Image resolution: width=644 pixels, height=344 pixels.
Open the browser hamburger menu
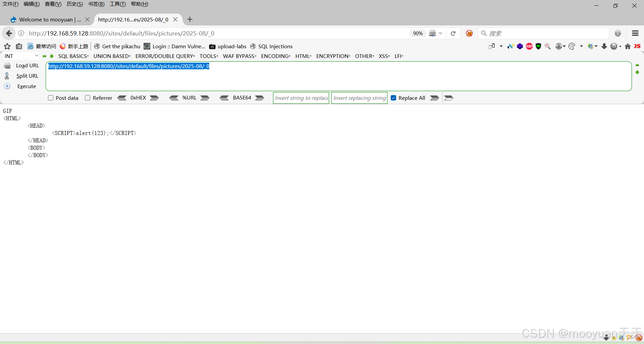[635, 33]
